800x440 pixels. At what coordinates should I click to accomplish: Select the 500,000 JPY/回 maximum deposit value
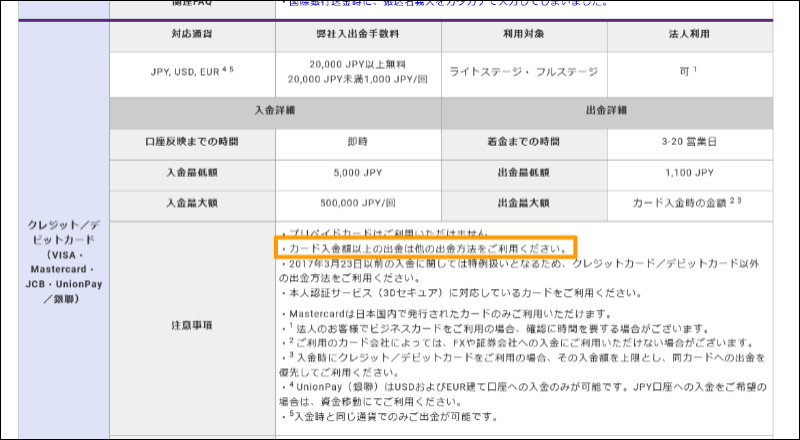(358, 204)
